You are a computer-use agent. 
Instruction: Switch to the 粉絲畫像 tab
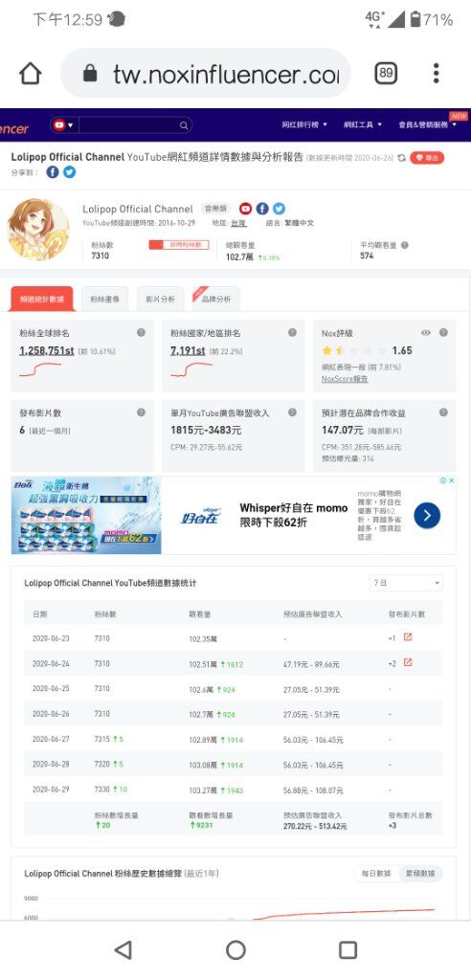(x=104, y=300)
